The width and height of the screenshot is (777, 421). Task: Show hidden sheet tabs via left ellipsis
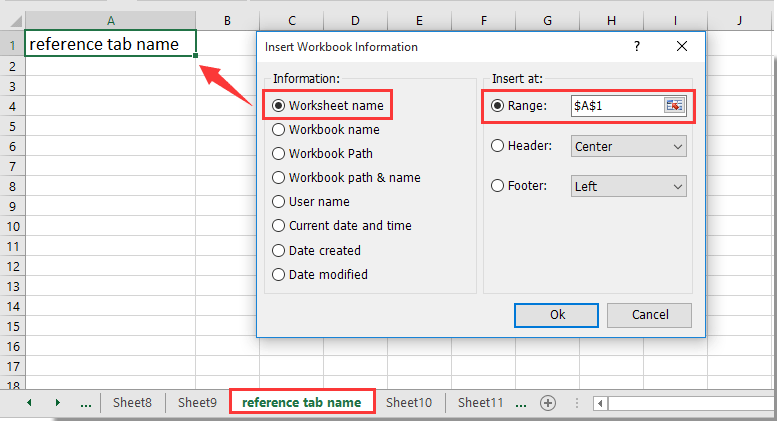pyautogui.click(x=85, y=402)
